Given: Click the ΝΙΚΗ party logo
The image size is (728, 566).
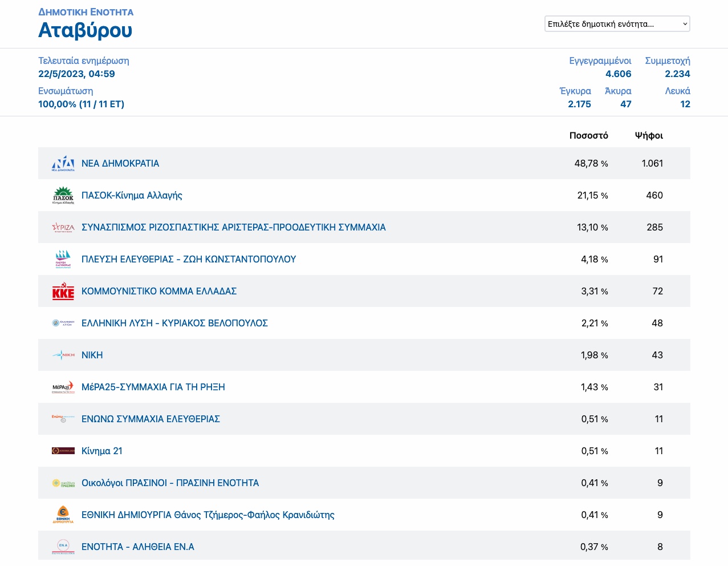Looking at the screenshot, I should (63, 355).
